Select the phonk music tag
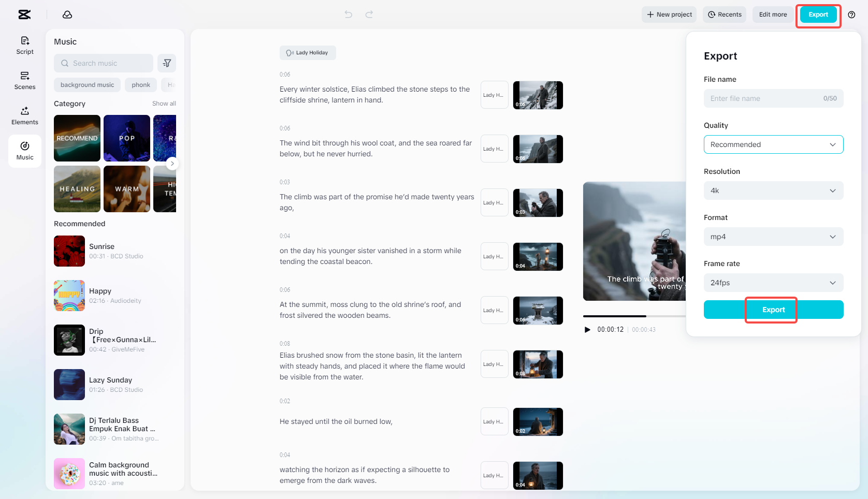The height and width of the screenshot is (499, 868). [x=140, y=84]
